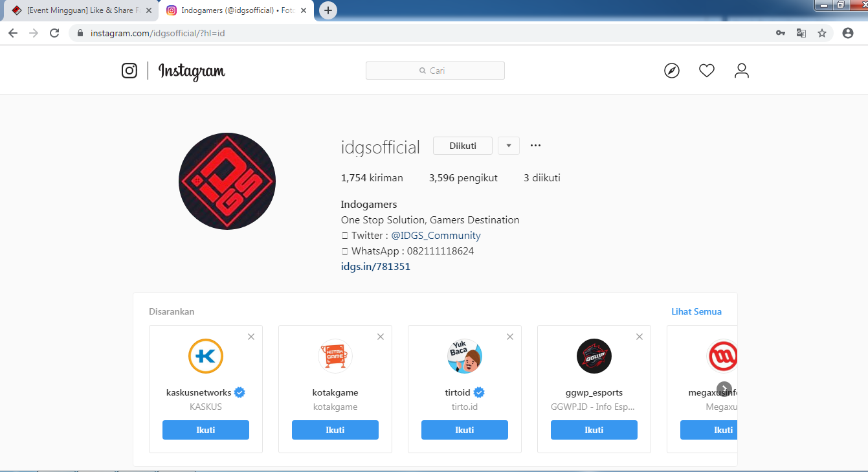Screen dimensions: 868x472
Task: Click the One Stop Solution bio line
Action: (x=430, y=220)
